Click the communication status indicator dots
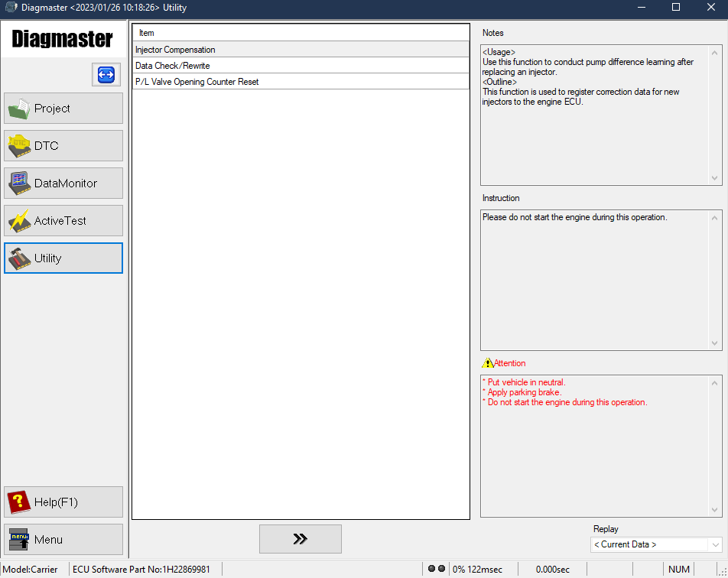The height and width of the screenshot is (578, 728). tap(437, 569)
